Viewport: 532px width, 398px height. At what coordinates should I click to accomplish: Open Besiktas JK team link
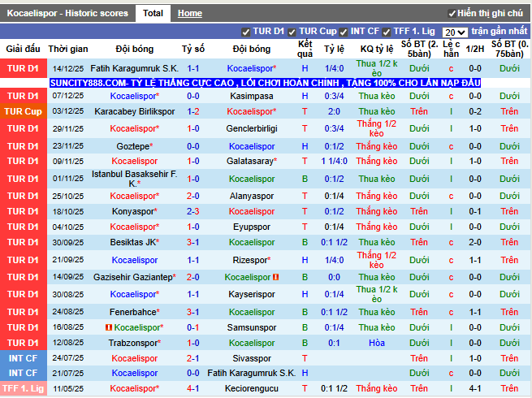pos(133,242)
